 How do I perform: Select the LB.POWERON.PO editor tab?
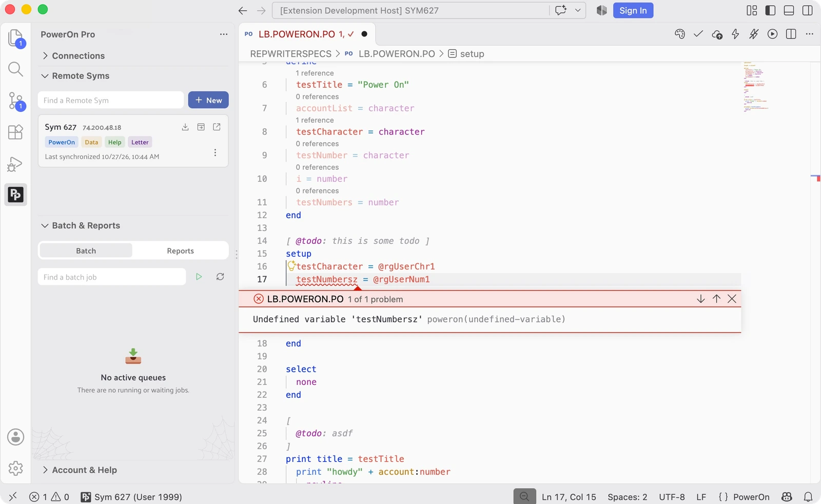pyautogui.click(x=306, y=34)
